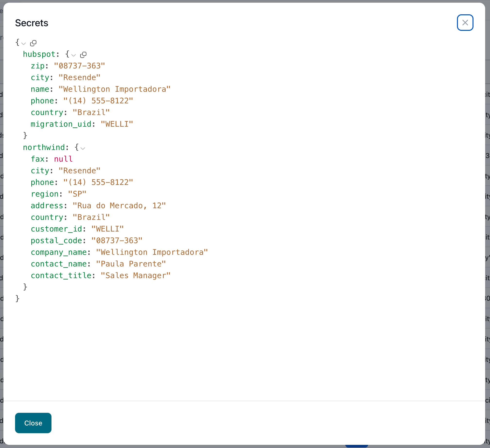This screenshot has width=490, height=448.
Task: Click the contact_title key
Action: tap(61, 275)
